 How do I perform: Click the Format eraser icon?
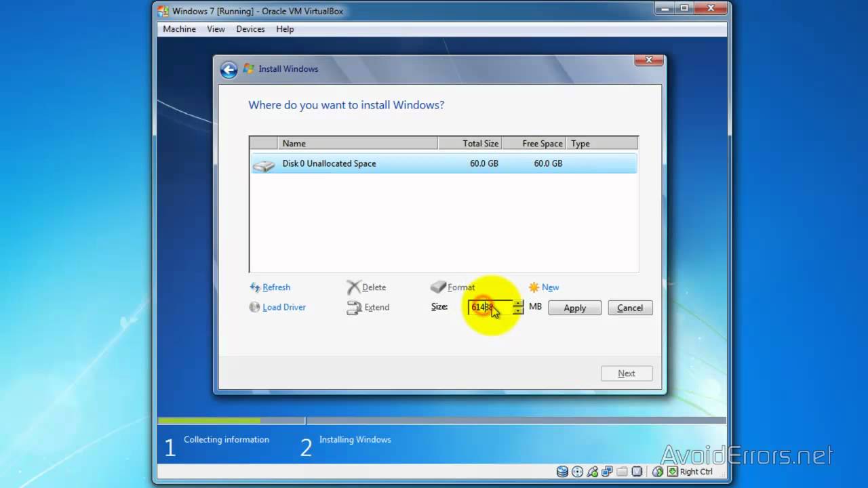pos(438,287)
